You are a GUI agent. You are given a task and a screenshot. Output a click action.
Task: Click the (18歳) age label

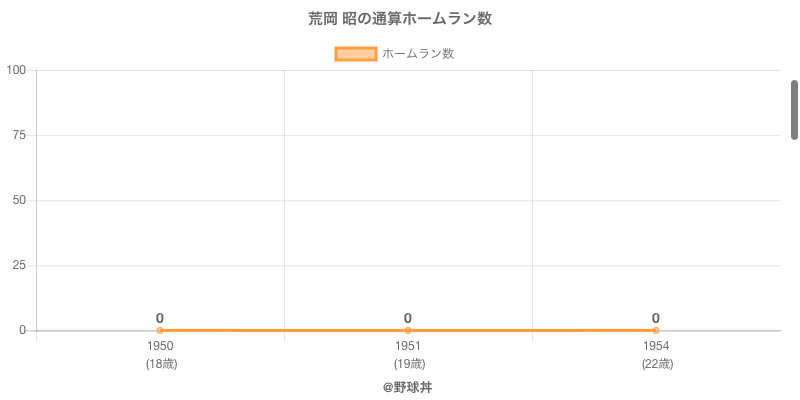click(x=160, y=364)
